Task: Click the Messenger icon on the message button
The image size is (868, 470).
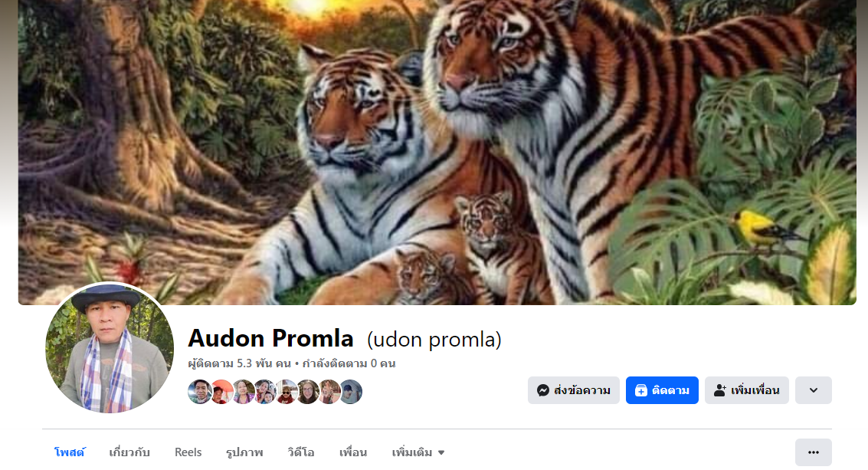Action: 543,390
